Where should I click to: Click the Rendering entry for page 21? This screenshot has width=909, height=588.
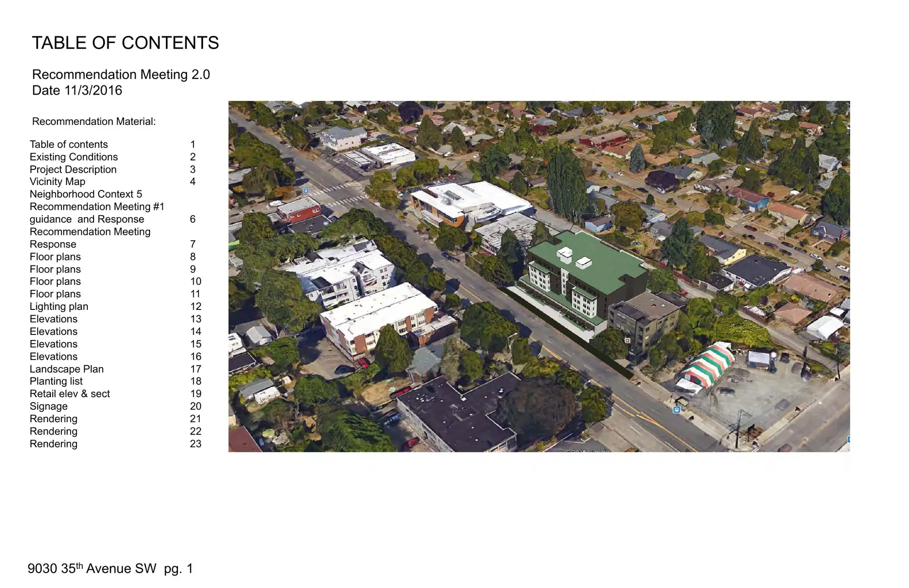[53, 419]
